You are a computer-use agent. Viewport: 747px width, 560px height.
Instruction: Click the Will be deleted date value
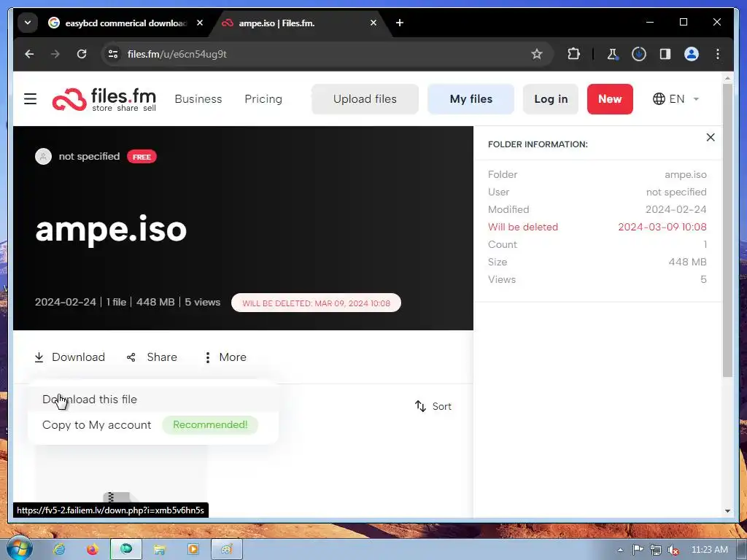[x=662, y=227]
